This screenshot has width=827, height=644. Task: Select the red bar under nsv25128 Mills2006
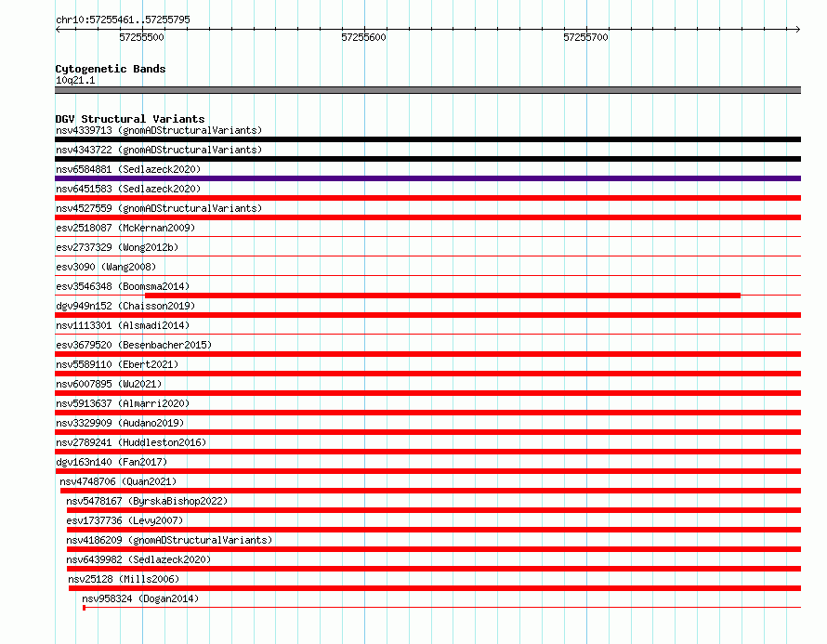tap(435, 588)
